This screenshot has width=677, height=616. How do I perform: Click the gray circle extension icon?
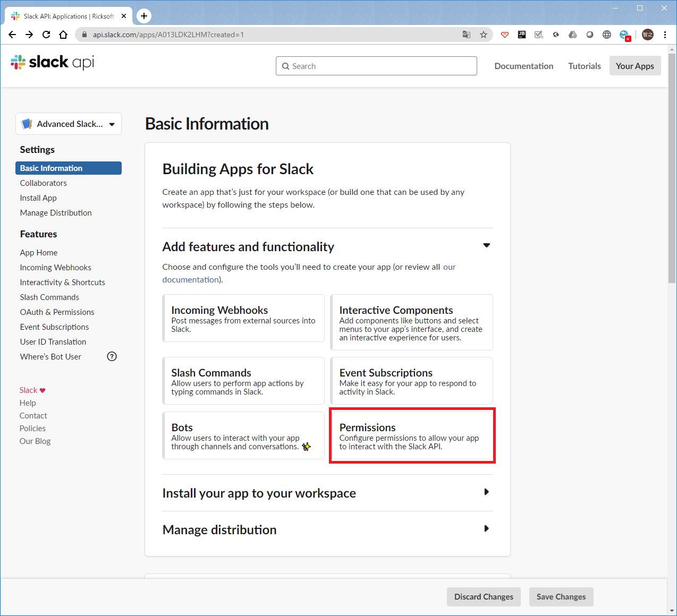pyautogui.click(x=590, y=35)
